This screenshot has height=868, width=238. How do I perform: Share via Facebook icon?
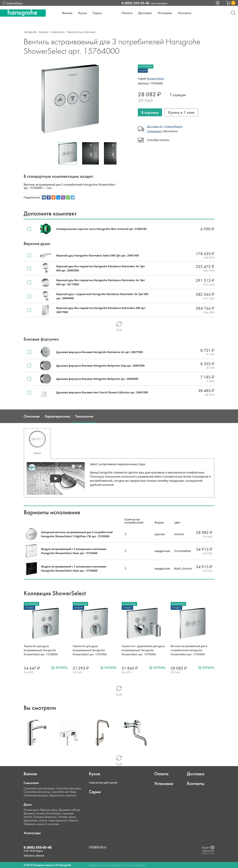[x=49, y=197]
